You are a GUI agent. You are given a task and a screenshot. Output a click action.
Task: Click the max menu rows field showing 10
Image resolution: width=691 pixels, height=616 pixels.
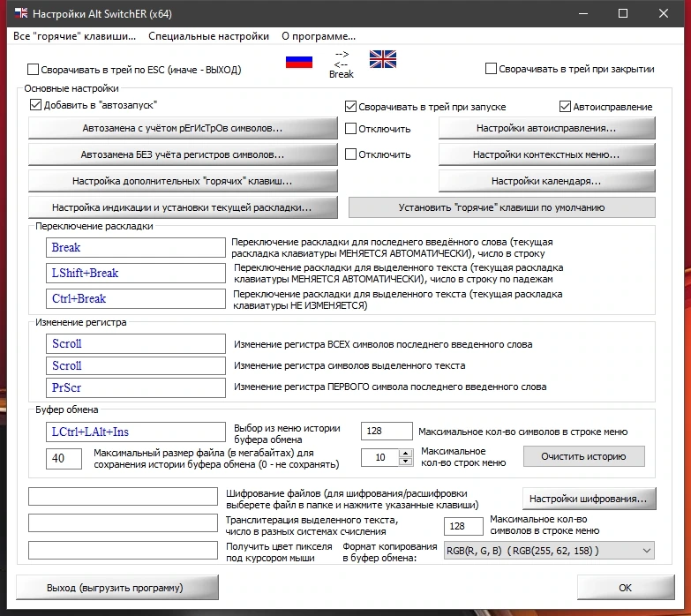[x=380, y=457]
